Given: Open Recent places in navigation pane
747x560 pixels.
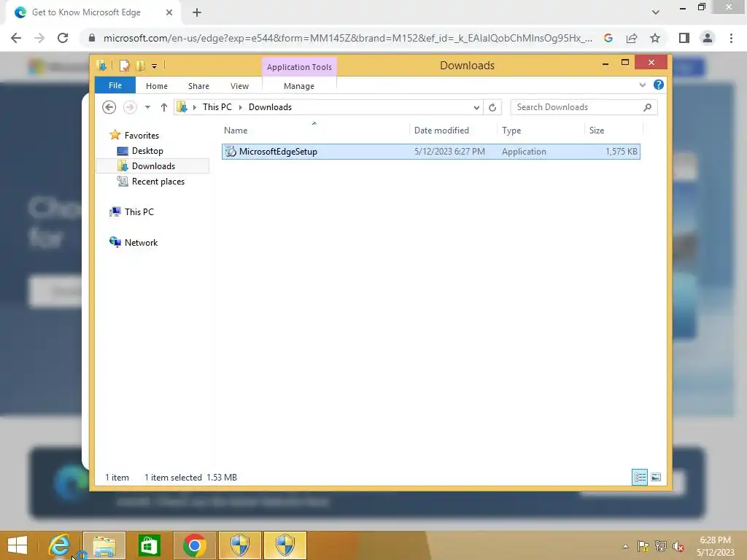Looking at the screenshot, I should coord(158,182).
